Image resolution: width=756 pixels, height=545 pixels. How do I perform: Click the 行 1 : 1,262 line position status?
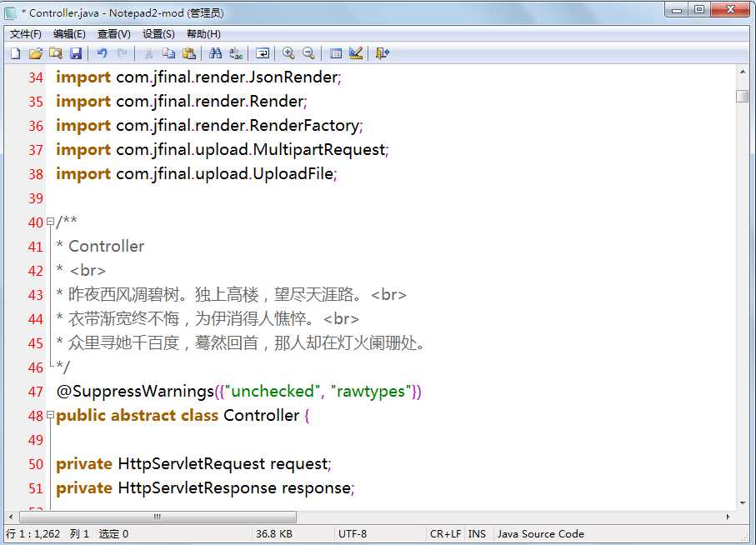(33, 534)
